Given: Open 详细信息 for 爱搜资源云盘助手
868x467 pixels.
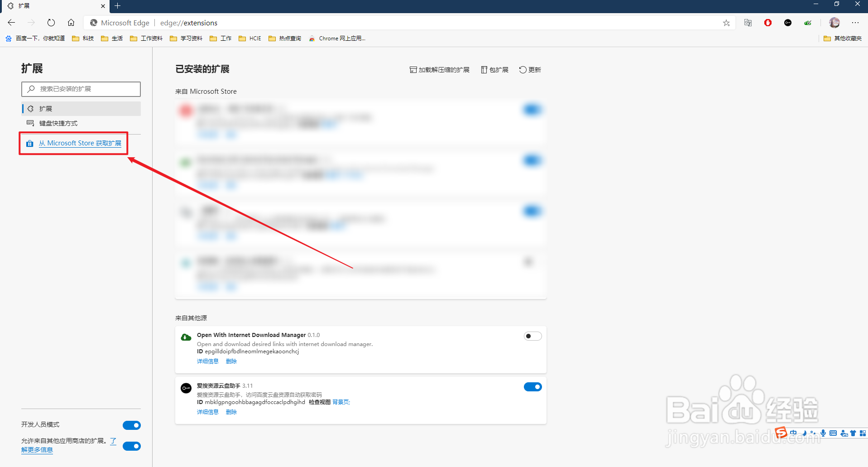Looking at the screenshot, I should [x=208, y=412].
